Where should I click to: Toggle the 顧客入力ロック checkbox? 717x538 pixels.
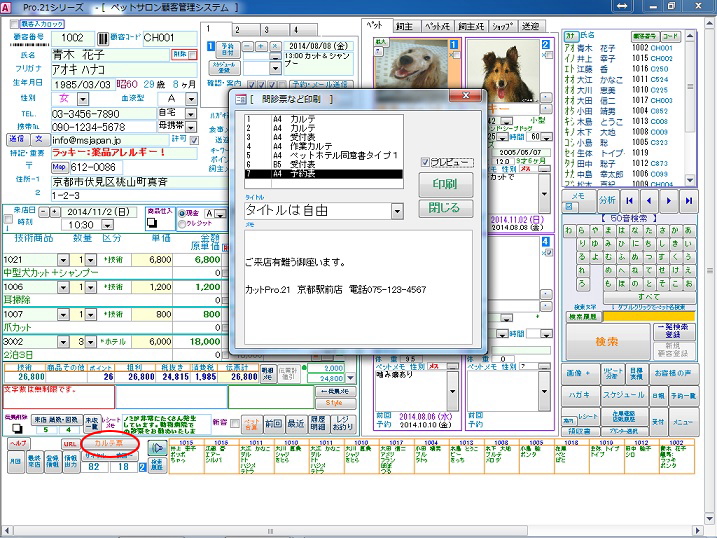click(14, 24)
